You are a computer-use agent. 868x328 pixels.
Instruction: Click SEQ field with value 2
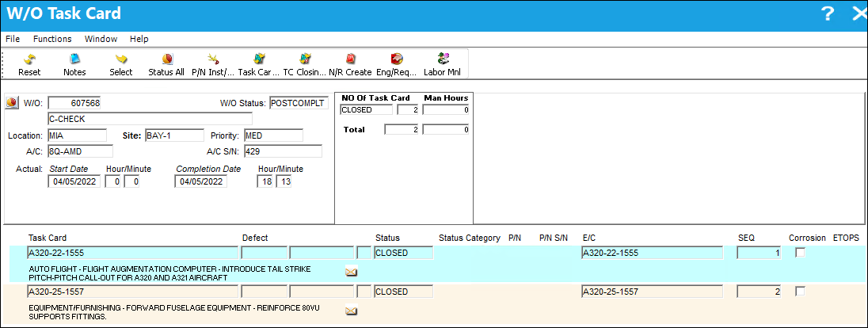(x=759, y=292)
